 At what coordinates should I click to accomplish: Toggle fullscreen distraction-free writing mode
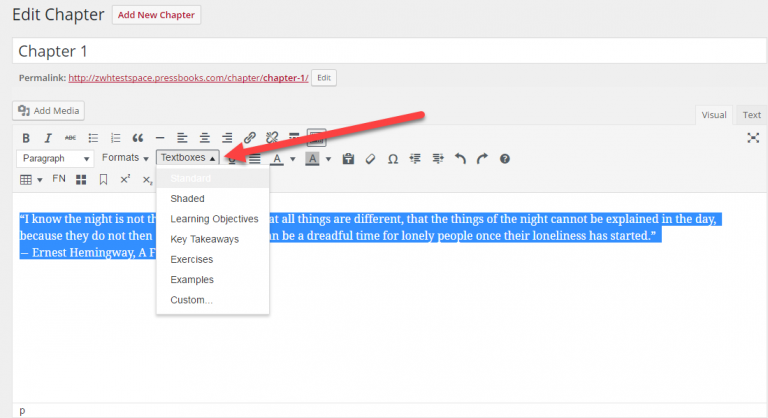click(753, 138)
